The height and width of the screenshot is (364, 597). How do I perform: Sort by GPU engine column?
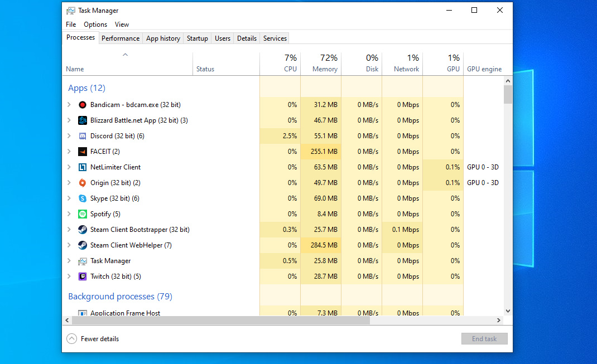coord(484,69)
